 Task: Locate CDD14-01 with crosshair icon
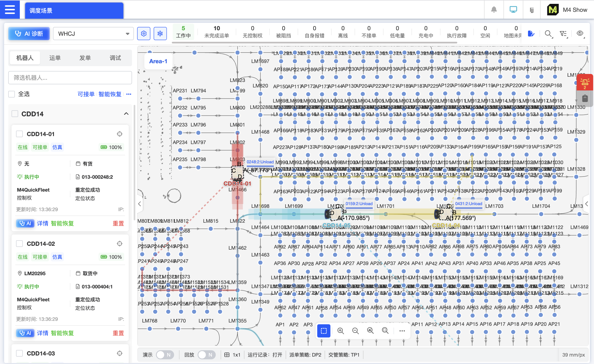tap(119, 134)
